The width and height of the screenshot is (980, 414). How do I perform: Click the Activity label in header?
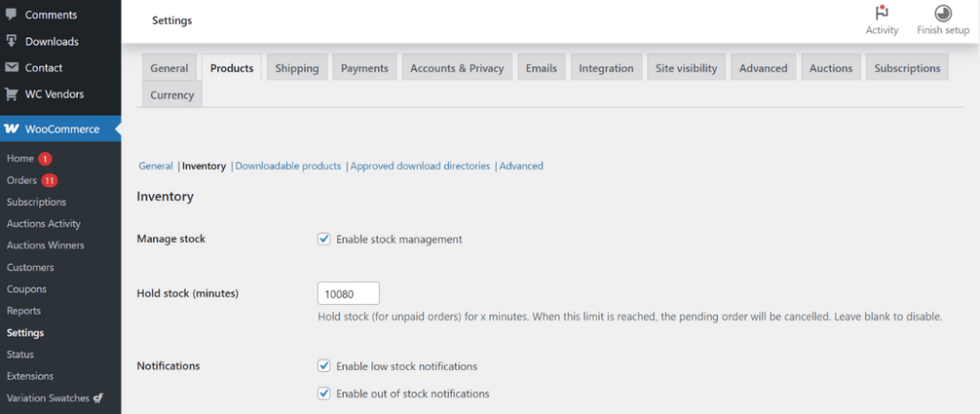pyautogui.click(x=881, y=30)
